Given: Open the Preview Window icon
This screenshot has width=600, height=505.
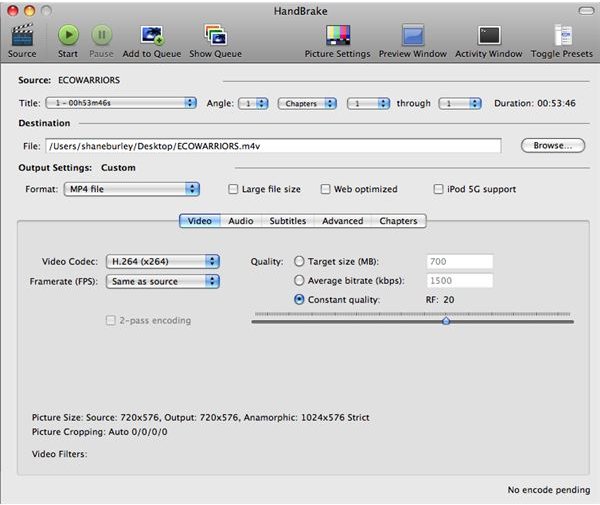Looking at the screenshot, I should click(x=412, y=35).
